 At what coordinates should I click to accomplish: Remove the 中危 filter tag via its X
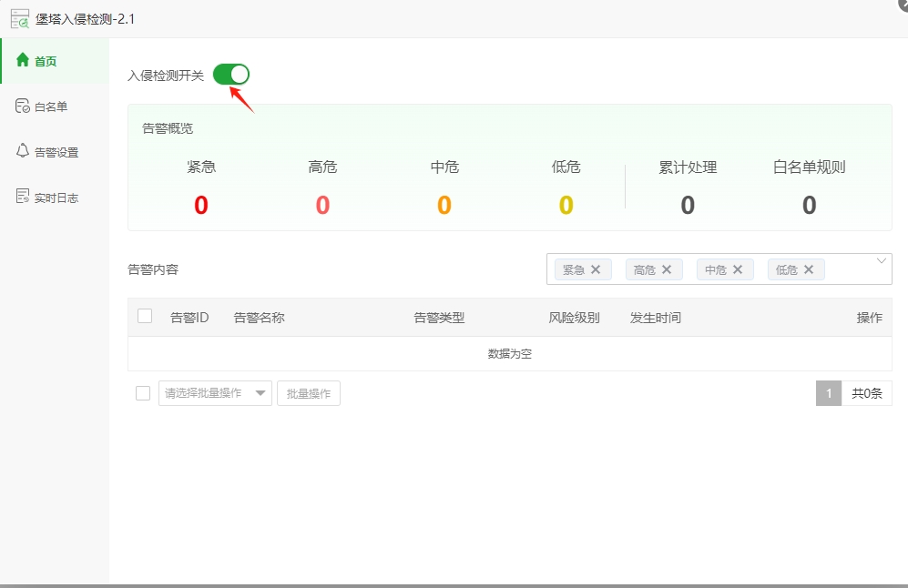(x=738, y=269)
